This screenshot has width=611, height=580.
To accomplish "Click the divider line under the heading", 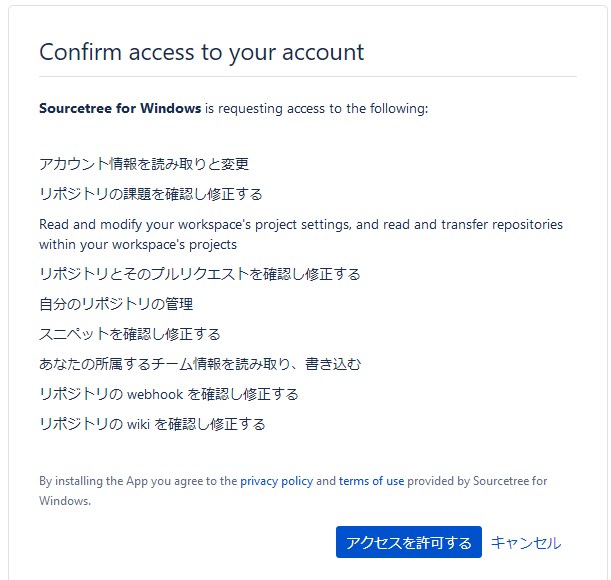I will pyautogui.click(x=307, y=76).
